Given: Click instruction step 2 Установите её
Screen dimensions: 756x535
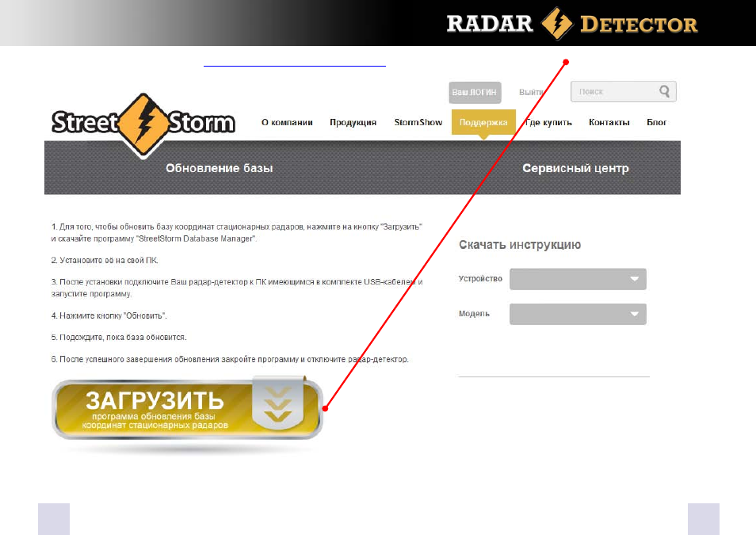Looking at the screenshot, I should click(105, 261).
